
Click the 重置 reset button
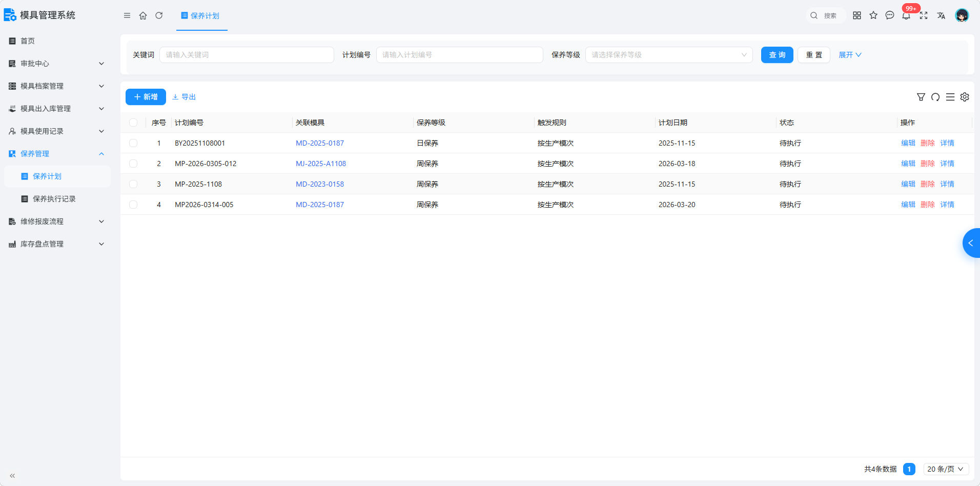click(814, 55)
